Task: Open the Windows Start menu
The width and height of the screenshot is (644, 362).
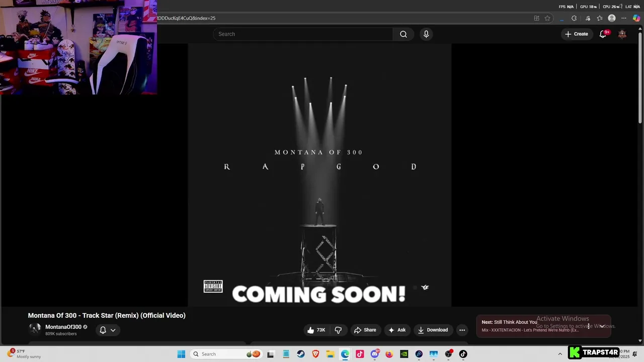Action: (x=181, y=354)
